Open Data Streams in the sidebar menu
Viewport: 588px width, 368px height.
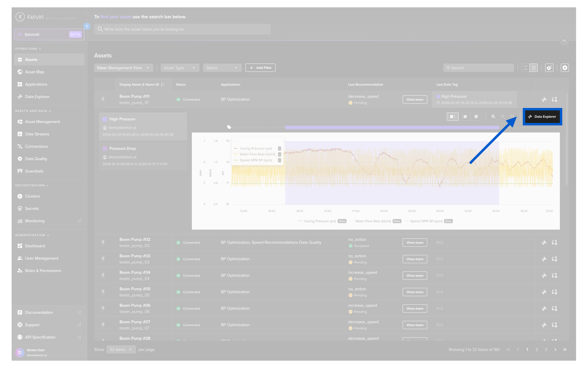pyautogui.click(x=37, y=134)
